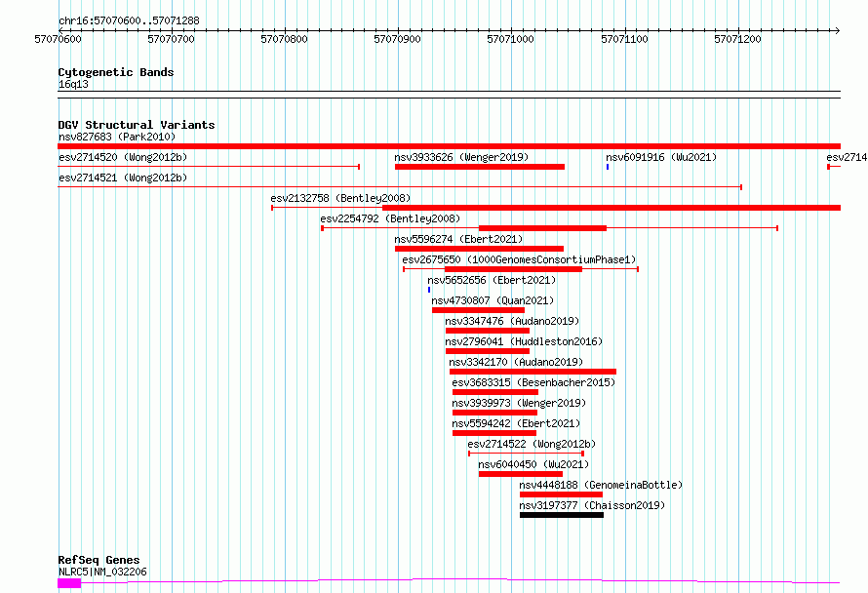The image size is (868, 593).
Task: Click the small blue nsv5652656 marker
Action: point(429,290)
